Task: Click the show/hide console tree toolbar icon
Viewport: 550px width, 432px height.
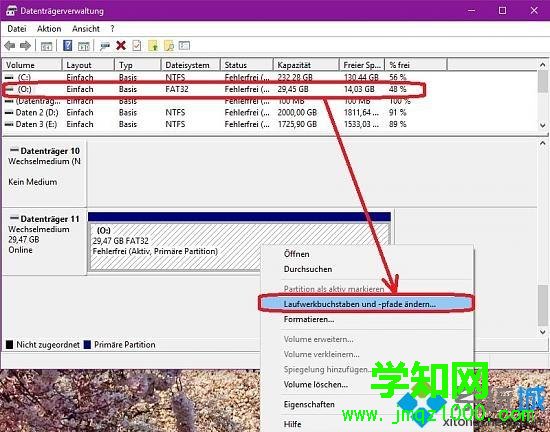Action: click(46, 46)
